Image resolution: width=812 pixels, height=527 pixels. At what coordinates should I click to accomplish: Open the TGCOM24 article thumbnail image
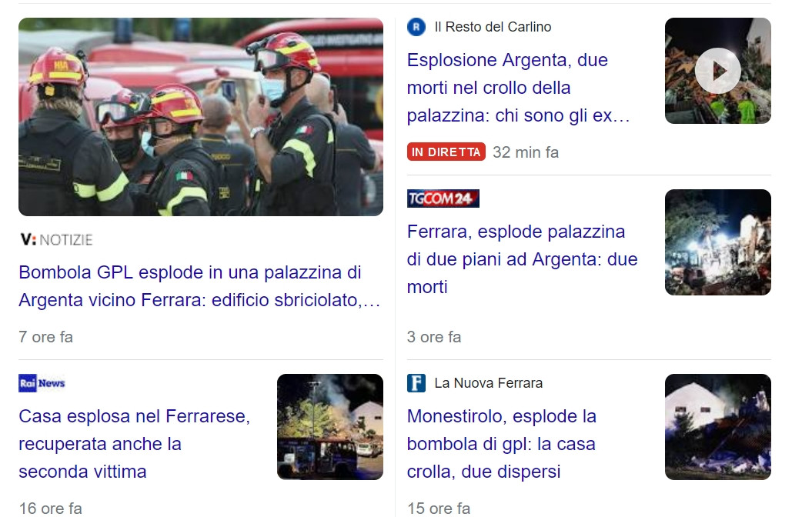tap(718, 242)
